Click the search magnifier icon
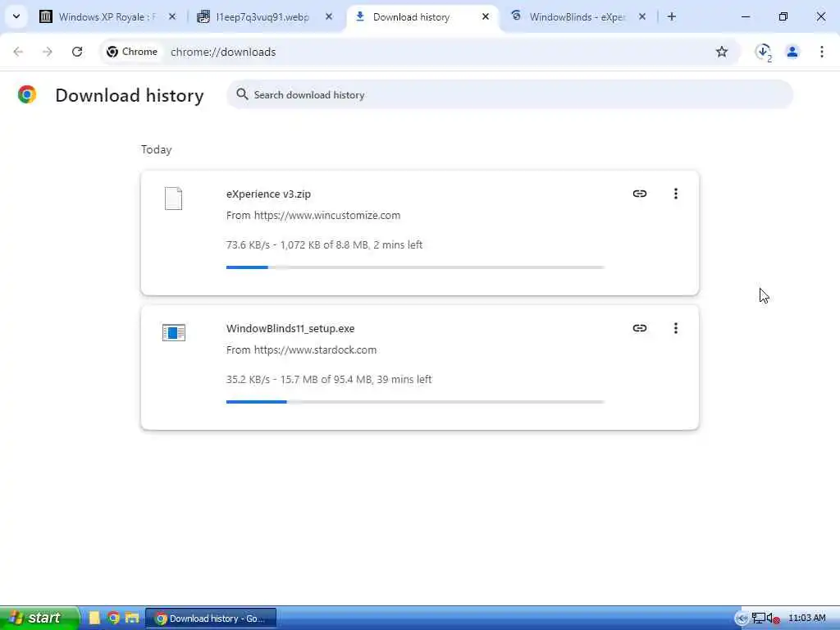Viewport: 840px width, 630px height. point(242,94)
